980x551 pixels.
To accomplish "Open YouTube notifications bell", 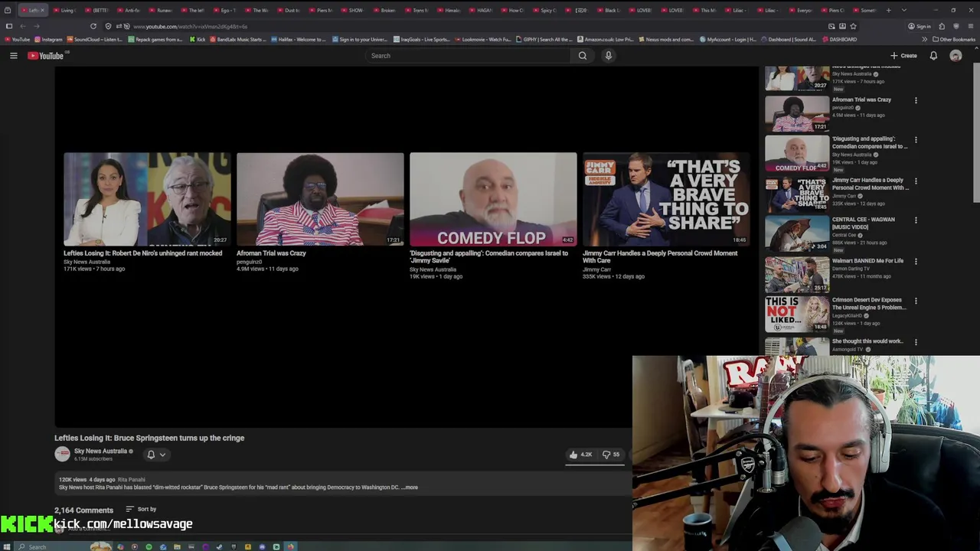I will coord(933,56).
